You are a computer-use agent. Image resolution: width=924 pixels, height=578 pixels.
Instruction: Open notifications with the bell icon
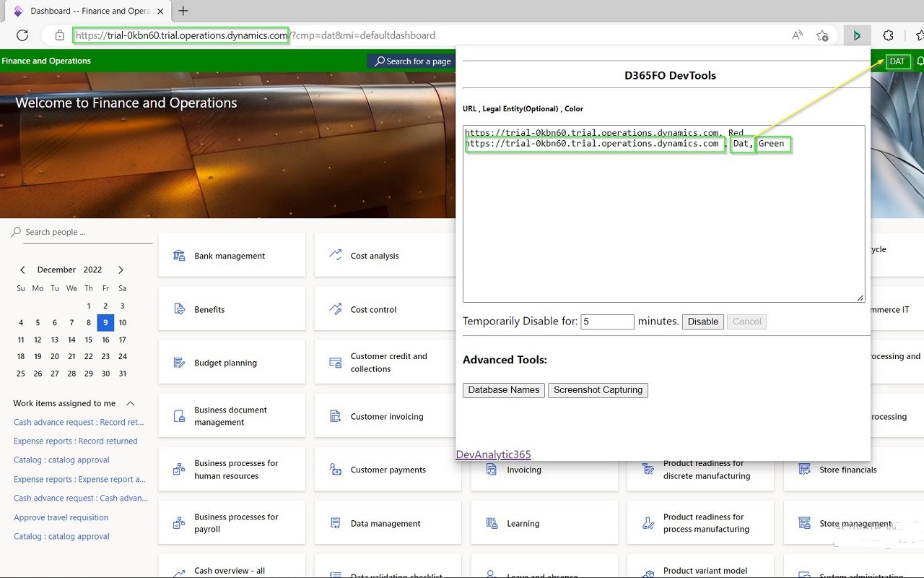pyautogui.click(x=920, y=61)
